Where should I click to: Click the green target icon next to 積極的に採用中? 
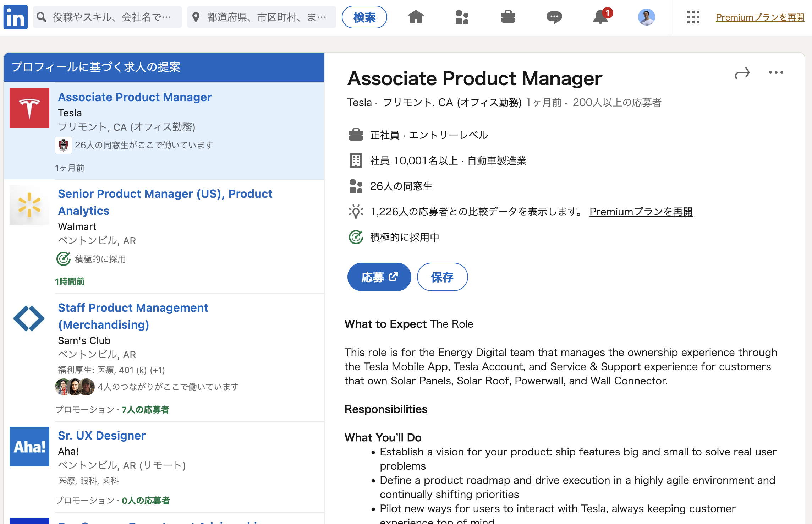(356, 237)
